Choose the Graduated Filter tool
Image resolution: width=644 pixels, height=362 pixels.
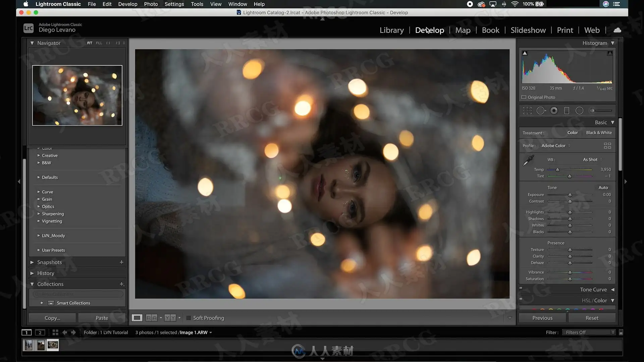[567, 111]
